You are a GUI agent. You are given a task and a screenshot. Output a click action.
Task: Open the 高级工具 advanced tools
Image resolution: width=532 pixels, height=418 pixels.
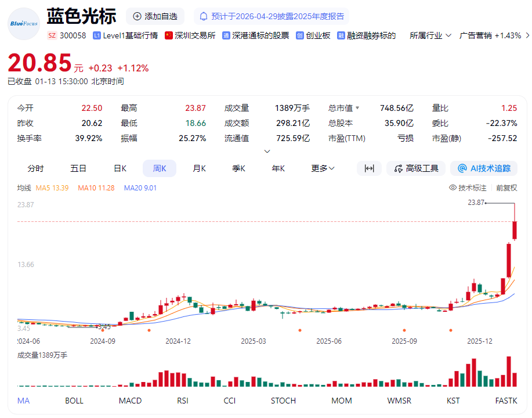tap(415, 168)
